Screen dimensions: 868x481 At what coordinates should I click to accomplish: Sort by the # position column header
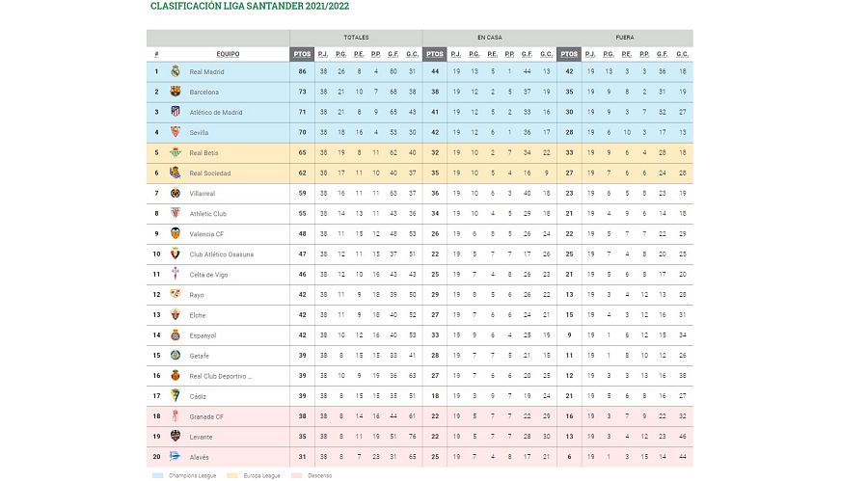point(156,54)
